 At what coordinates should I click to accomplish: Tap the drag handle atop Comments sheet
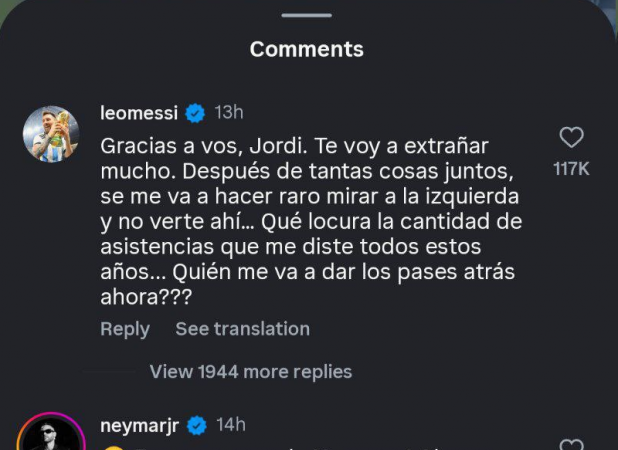coord(306,15)
